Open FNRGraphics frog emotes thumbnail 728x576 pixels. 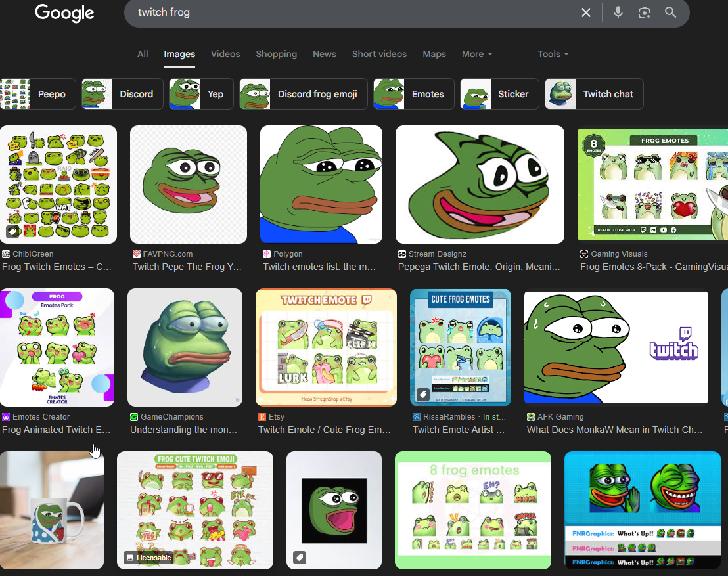[x=643, y=510]
